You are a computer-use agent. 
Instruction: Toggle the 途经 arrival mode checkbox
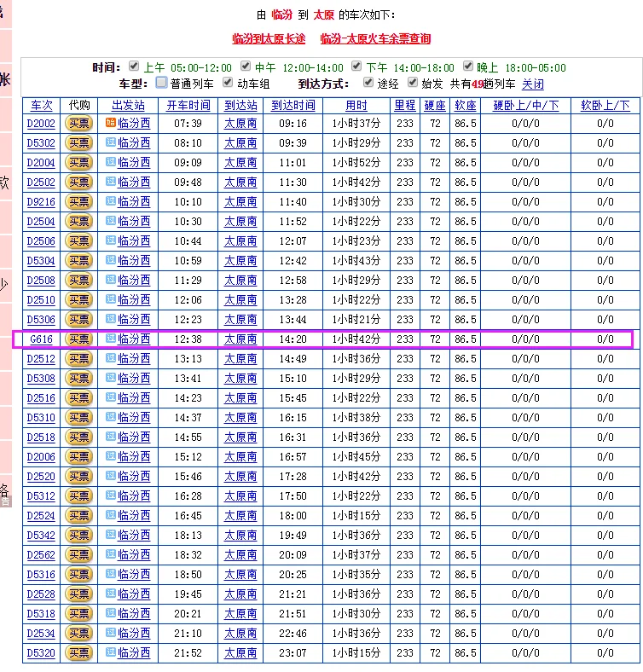coord(368,82)
